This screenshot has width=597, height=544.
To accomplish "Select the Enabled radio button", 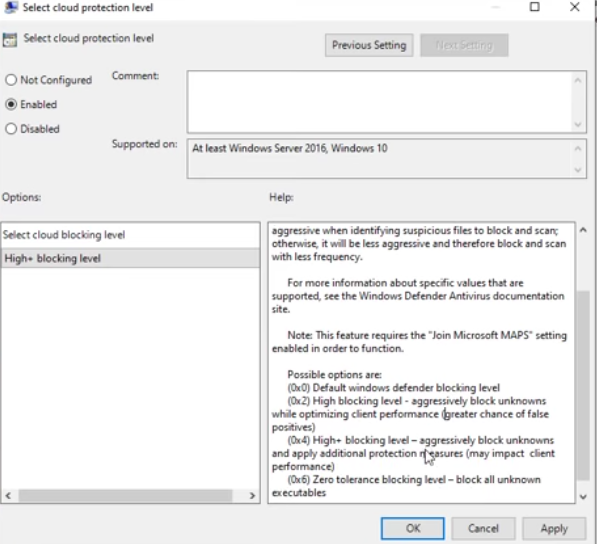I will coord(11,104).
